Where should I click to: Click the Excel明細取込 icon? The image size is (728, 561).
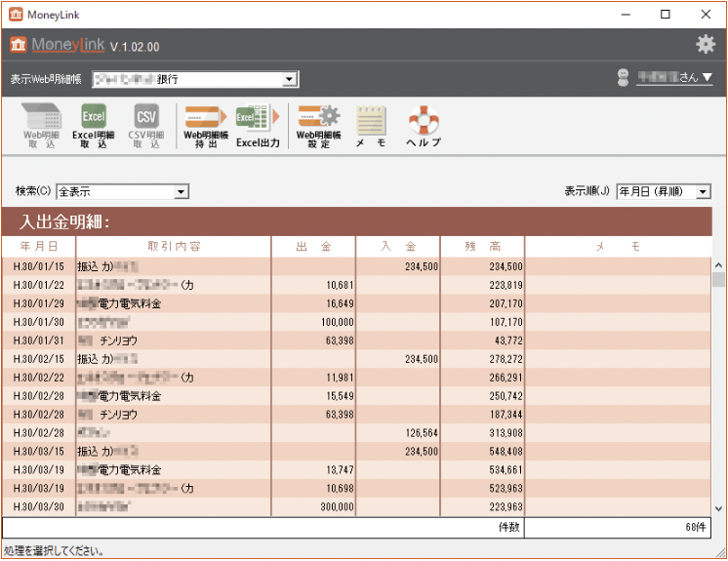[x=94, y=127]
